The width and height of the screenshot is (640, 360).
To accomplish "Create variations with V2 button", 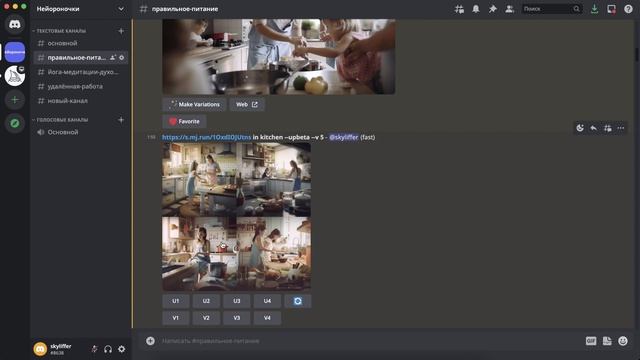I will coord(206,318).
